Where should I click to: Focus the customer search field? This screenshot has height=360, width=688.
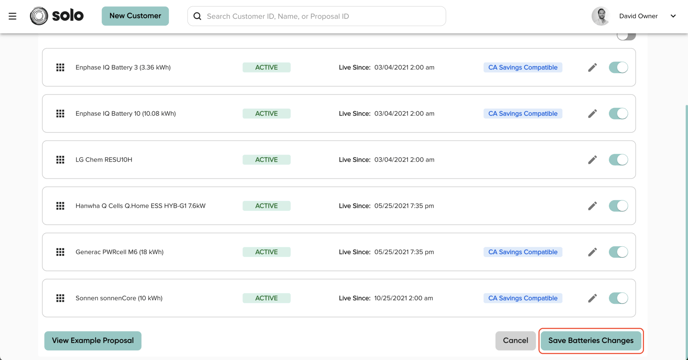(316, 16)
